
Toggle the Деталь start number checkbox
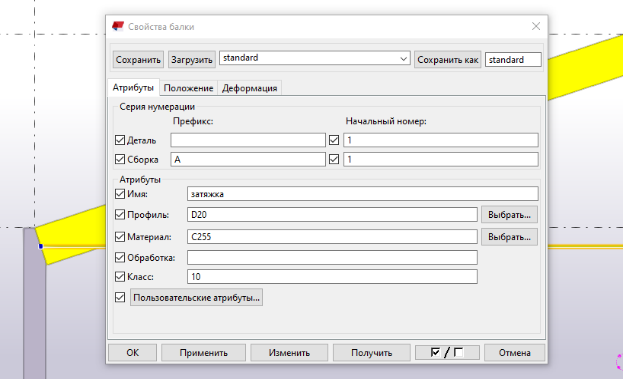(x=334, y=140)
